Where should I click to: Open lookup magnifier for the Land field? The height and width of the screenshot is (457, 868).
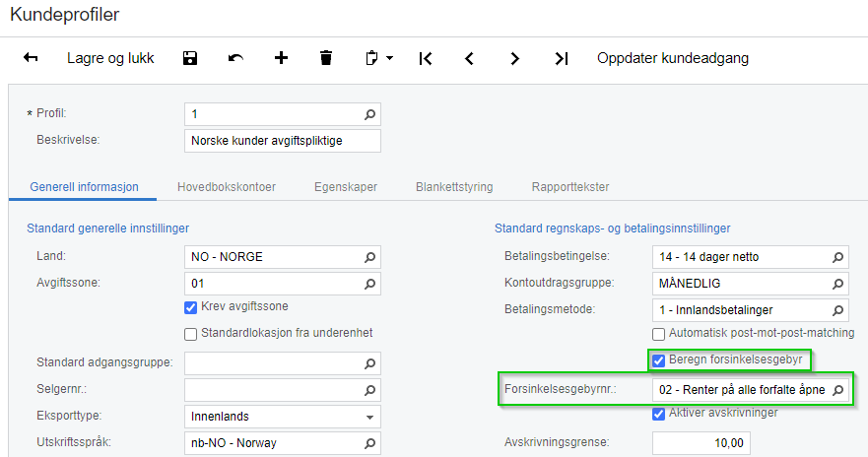(x=369, y=257)
